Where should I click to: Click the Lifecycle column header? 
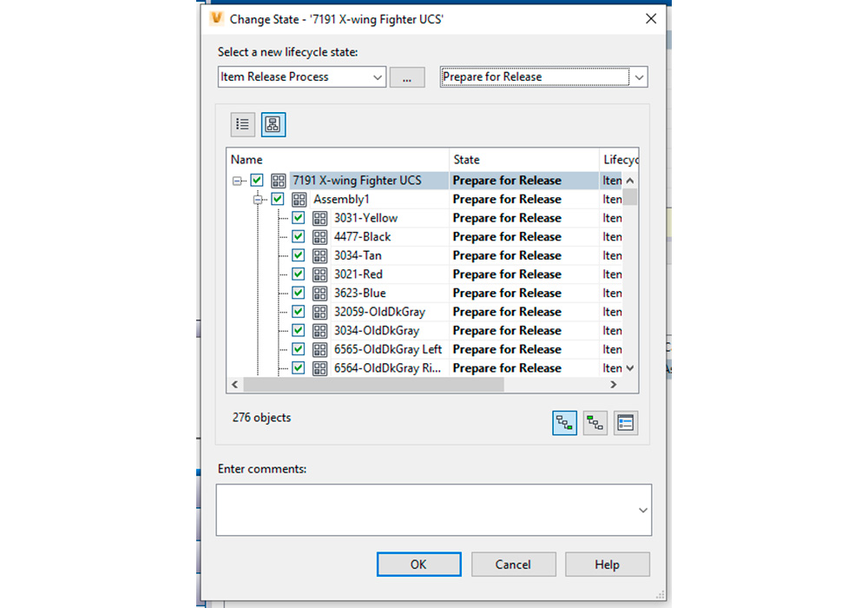point(619,160)
